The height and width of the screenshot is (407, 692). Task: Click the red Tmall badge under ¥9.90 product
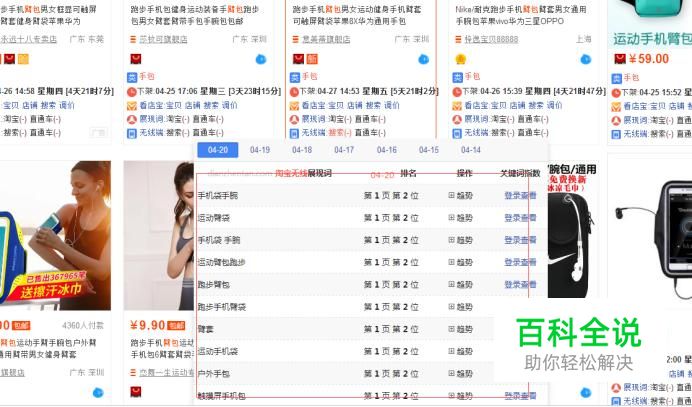pos(135,391)
